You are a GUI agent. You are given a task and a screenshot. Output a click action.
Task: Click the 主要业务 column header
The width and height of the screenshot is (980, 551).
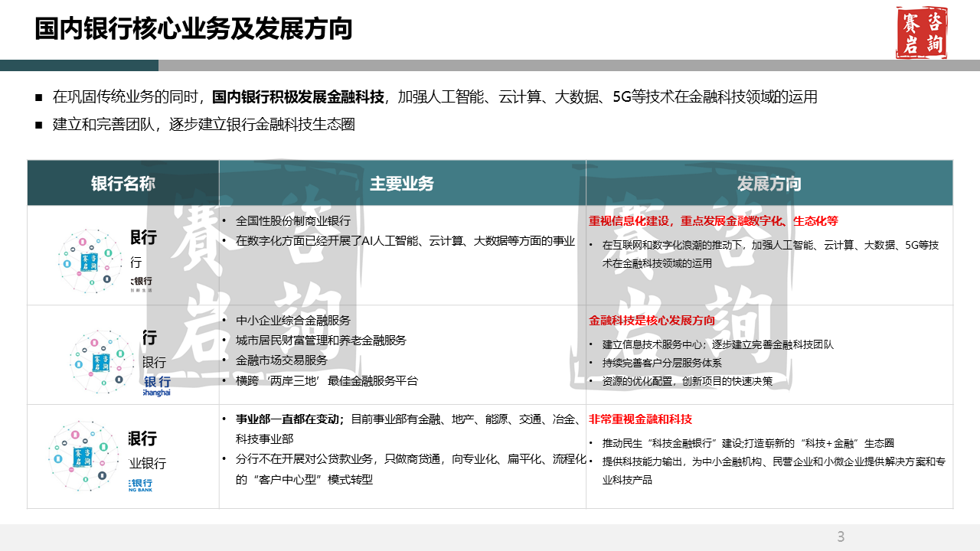[402, 184]
